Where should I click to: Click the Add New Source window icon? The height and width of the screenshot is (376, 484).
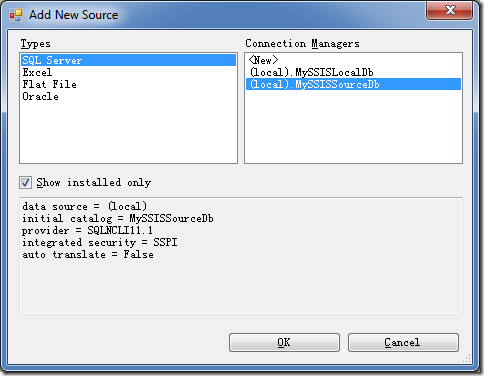pyautogui.click(x=16, y=15)
